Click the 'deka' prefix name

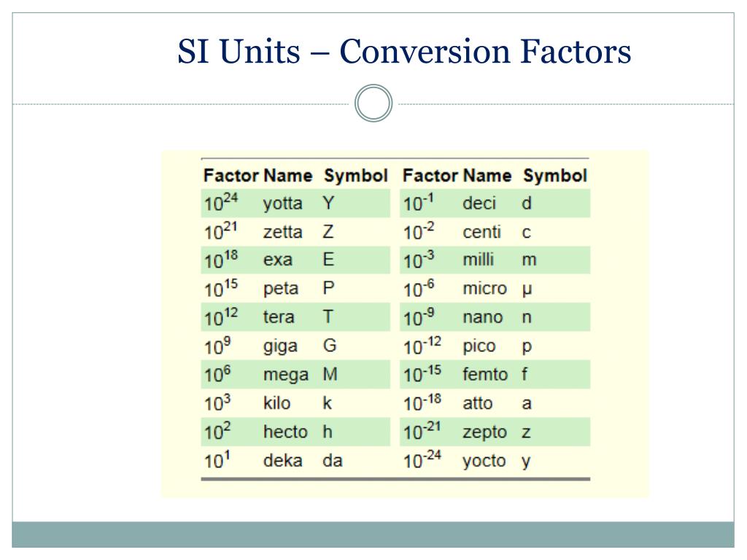[282, 461]
